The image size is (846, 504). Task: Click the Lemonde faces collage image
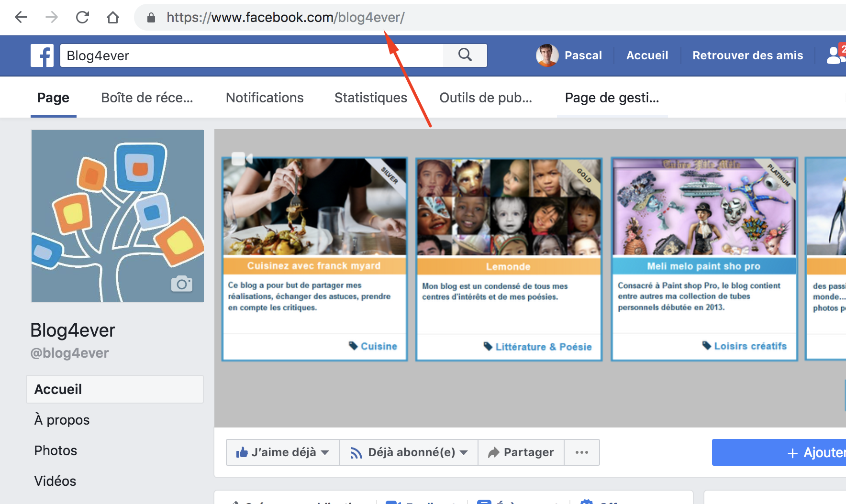(x=509, y=208)
